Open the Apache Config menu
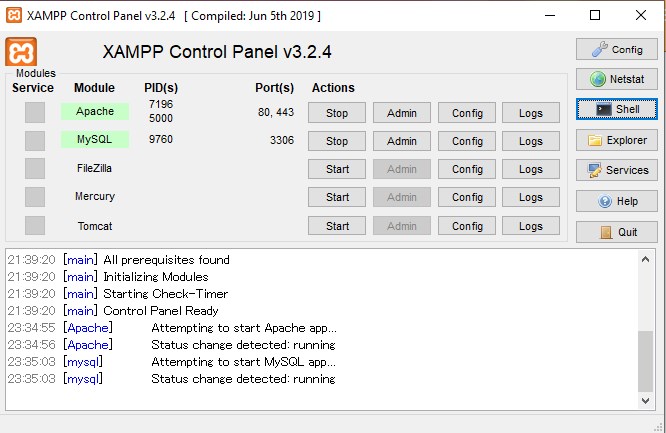Viewport: 666px width, 433px height. pyautogui.click(x=467, y=113)
